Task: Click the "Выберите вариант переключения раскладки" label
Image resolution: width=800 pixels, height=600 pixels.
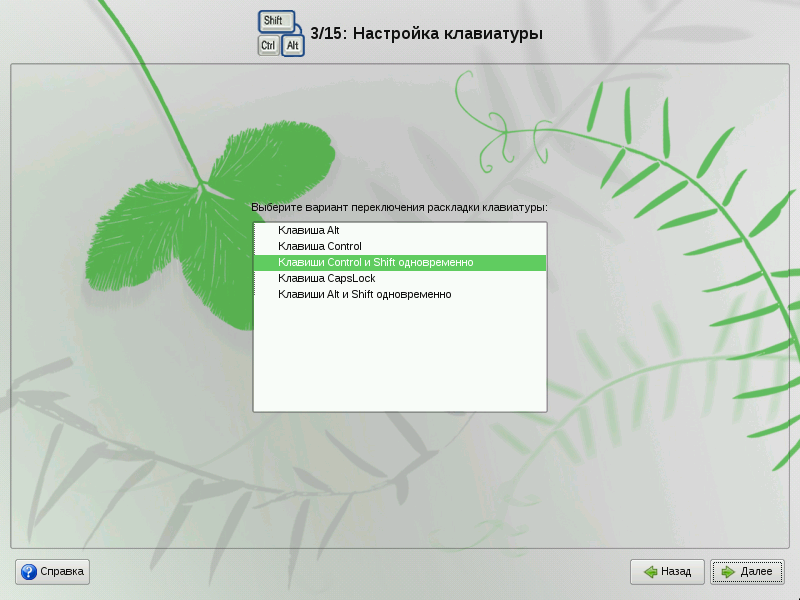Action: [399, 207]
